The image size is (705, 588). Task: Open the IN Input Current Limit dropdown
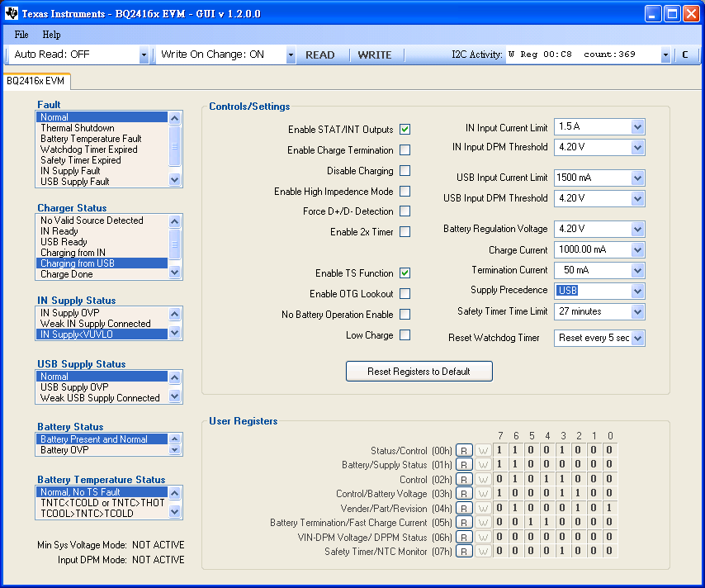tap(637, 127)
